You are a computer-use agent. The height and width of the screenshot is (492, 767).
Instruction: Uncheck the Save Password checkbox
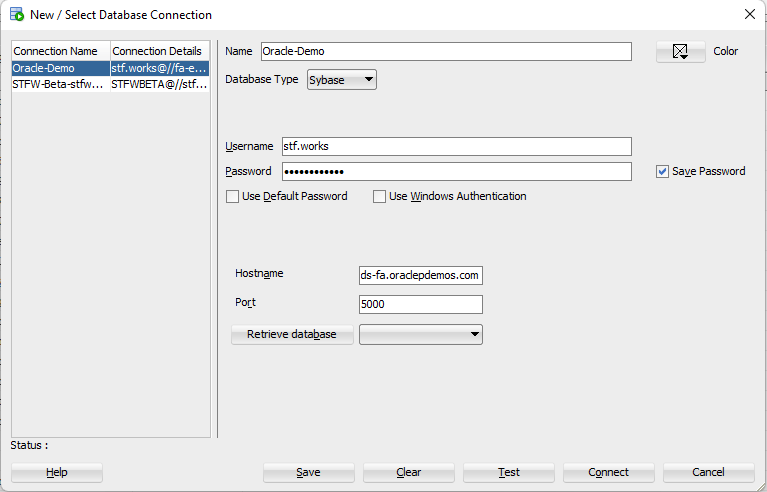coord(662,171)
